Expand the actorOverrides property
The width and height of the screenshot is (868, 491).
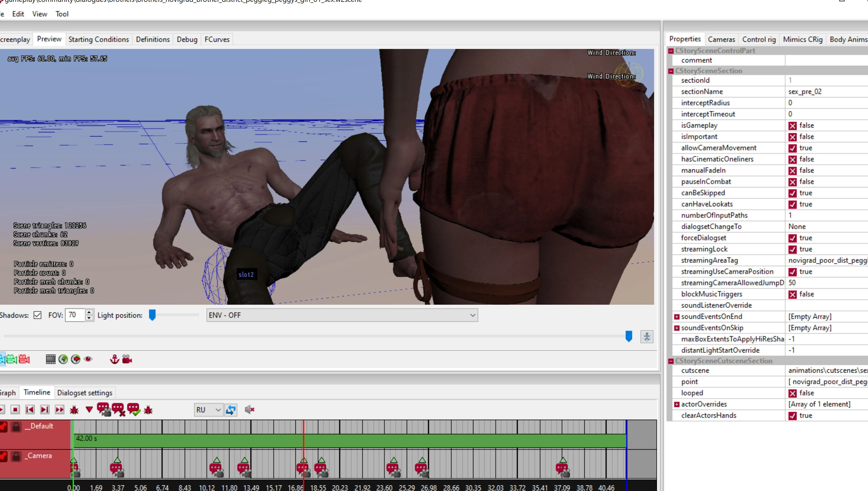pyautogui.click(x=676, y=404)
